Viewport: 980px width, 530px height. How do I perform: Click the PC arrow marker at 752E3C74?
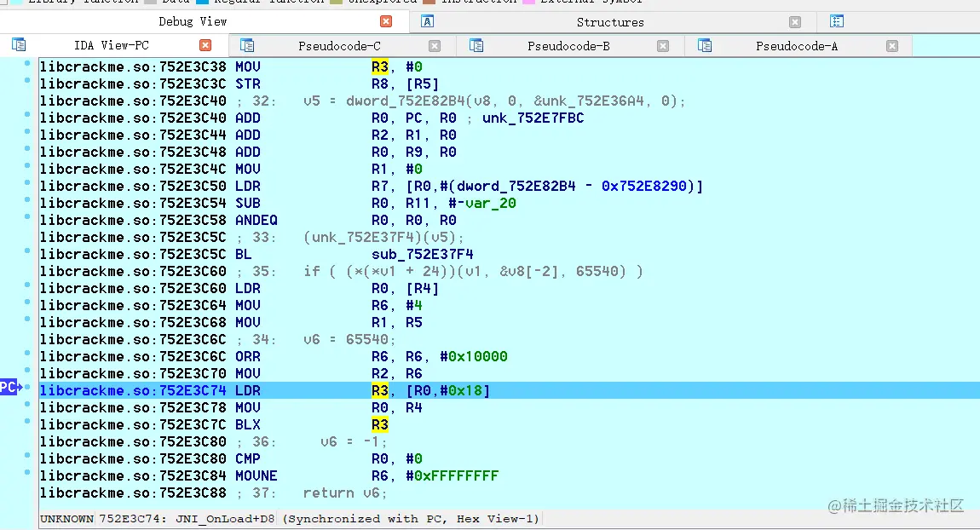[x=11, y=388]
